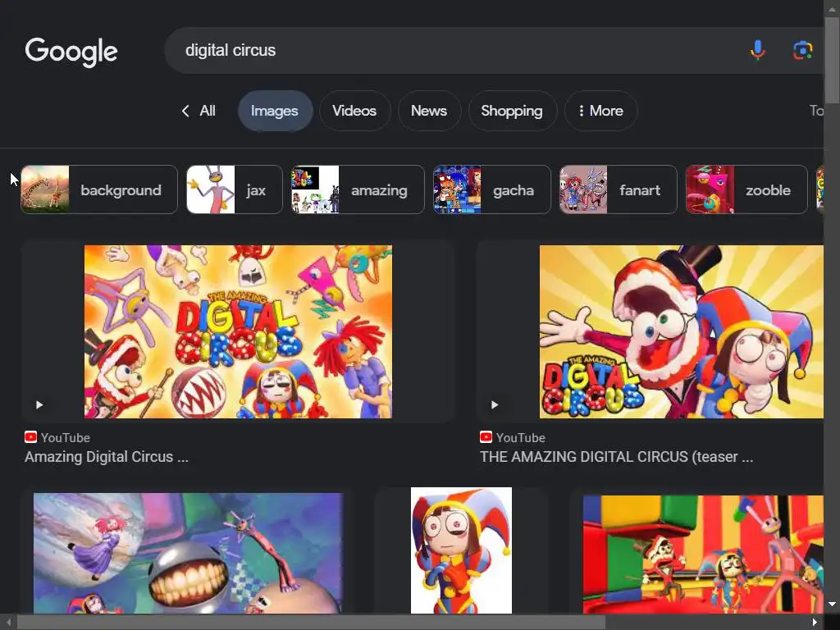
Task: Go back using the arrow beside All
Action: coord(185,111)
